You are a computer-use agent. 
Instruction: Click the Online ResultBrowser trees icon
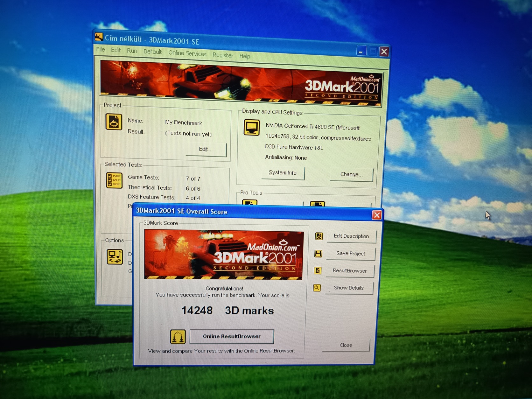click(x=178, y=337)
